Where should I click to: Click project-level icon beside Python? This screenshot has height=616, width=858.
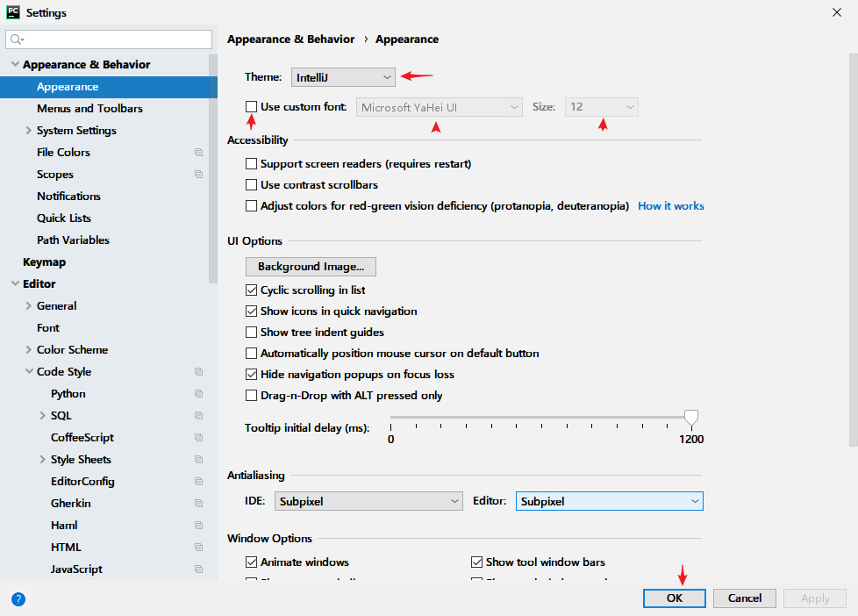pos(198,394)
